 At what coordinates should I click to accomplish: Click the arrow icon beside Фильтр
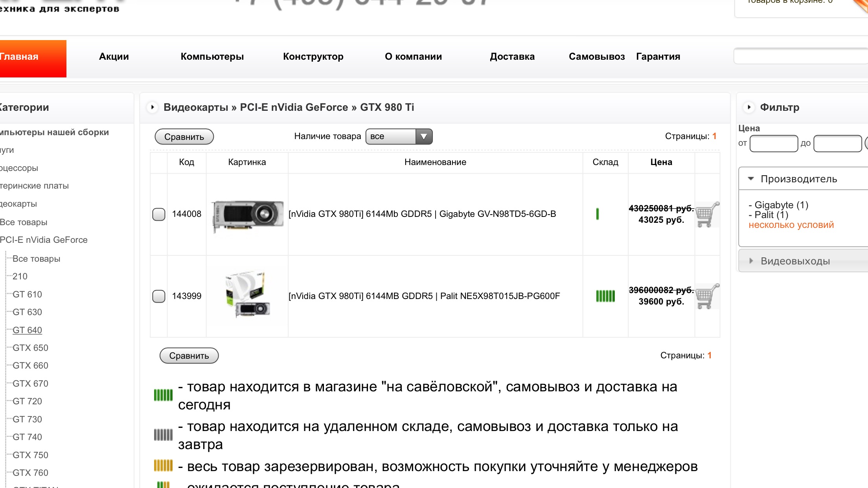pyautogui.click(x=749, y=107)
